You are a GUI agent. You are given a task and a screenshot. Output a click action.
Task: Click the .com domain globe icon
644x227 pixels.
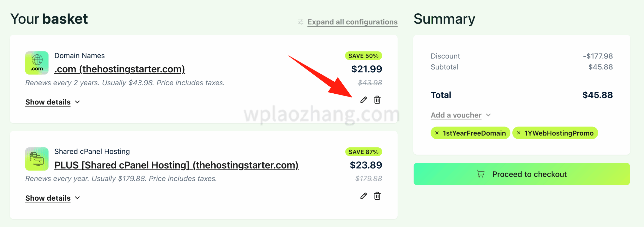tap(37, 63)
